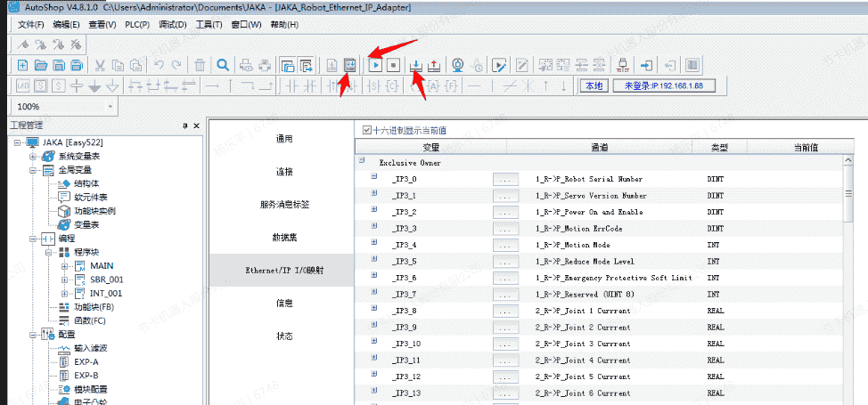Open the zoom 100% dropdown
Image resolution: width=868 pixels, height=405 pixels.
(x=111, y=106)
